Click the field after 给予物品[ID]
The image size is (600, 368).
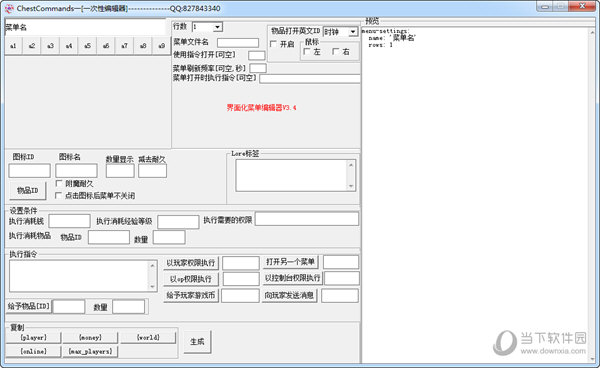pos(69,307)
